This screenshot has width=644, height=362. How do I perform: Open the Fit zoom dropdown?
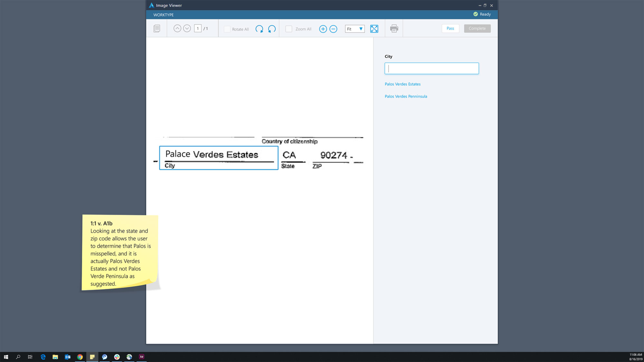(355, 29)
